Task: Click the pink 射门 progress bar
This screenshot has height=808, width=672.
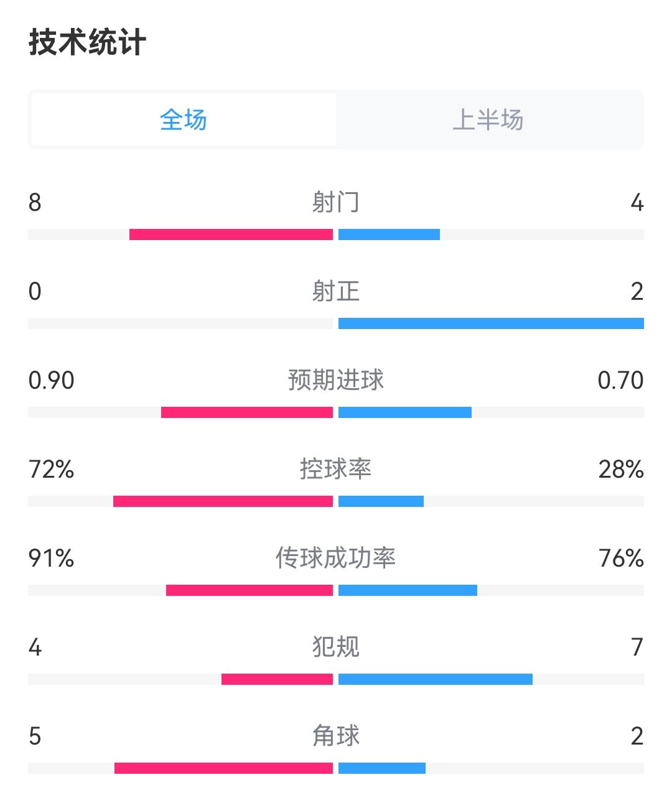Action: [231, 235]
